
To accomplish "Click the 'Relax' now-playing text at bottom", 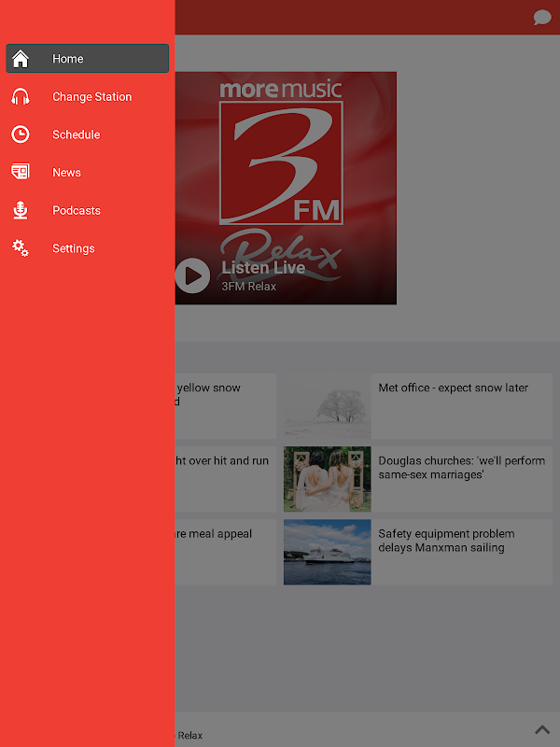I will [x=189, y=735].
